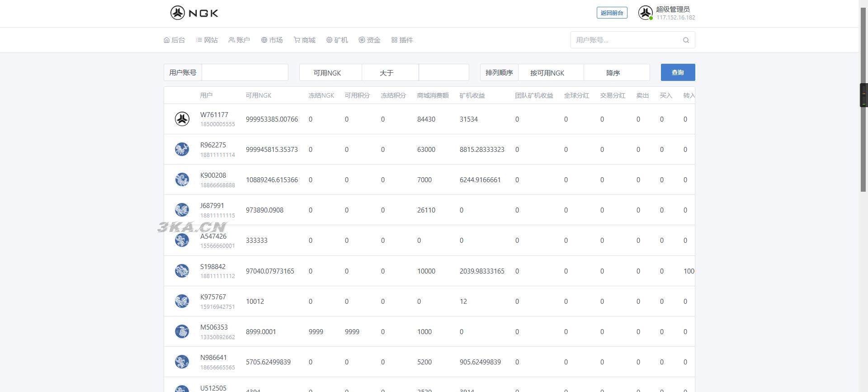Click avatar of user K975767
The height and width of the screenshot is (392, 868).
click(x=182, y=301)
